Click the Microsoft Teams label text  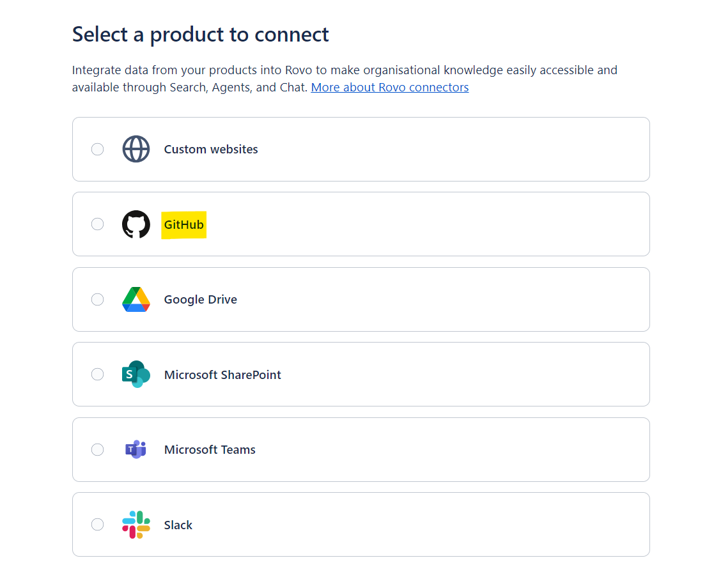pyautogui.click(x=210, y=449)
